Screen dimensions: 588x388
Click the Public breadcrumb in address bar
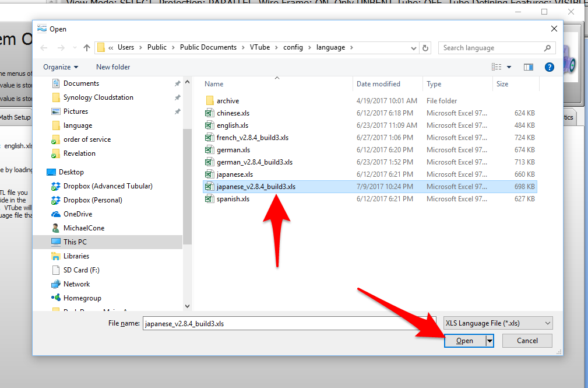157,48
